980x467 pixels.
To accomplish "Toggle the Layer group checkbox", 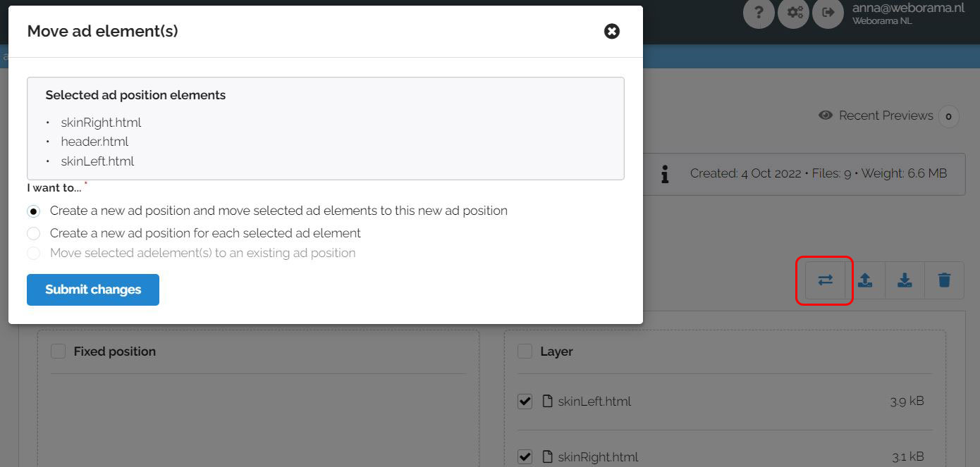I will pos(525,351).
